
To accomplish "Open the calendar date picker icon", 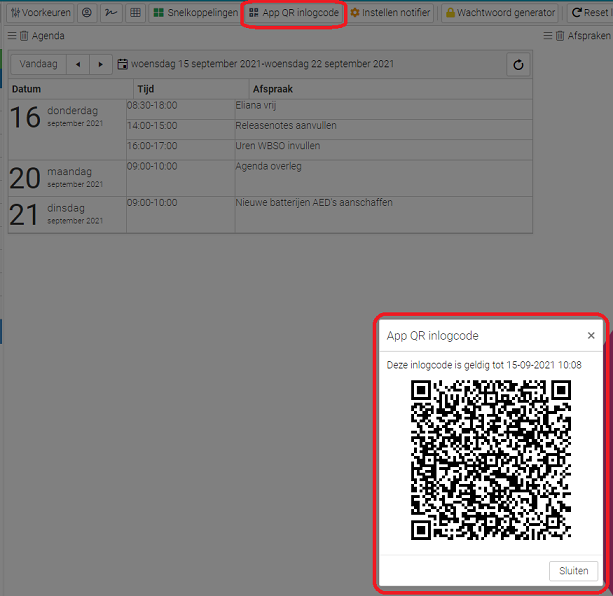I will click(x=123, y=64).
